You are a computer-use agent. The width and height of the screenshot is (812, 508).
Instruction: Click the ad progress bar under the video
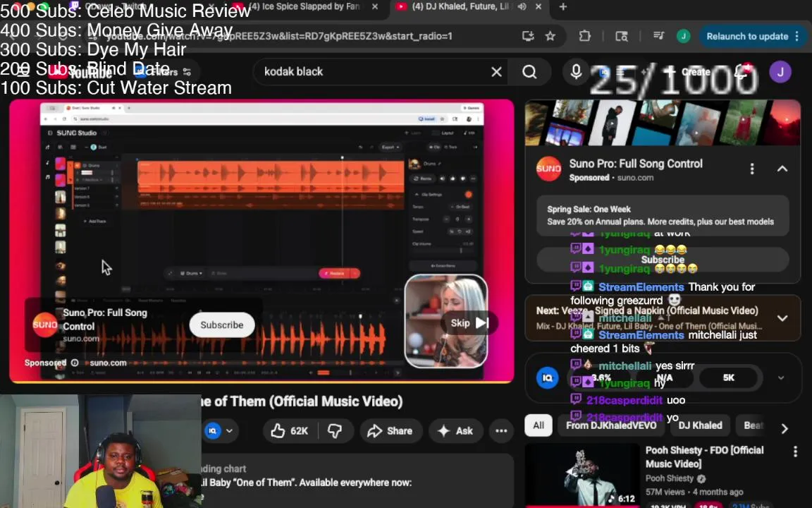point(262,382)
